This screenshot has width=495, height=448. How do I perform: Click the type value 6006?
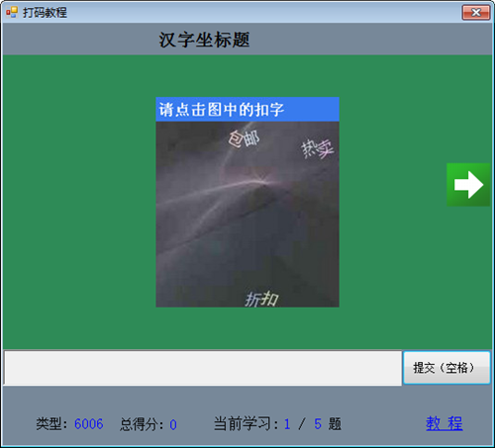88,424
